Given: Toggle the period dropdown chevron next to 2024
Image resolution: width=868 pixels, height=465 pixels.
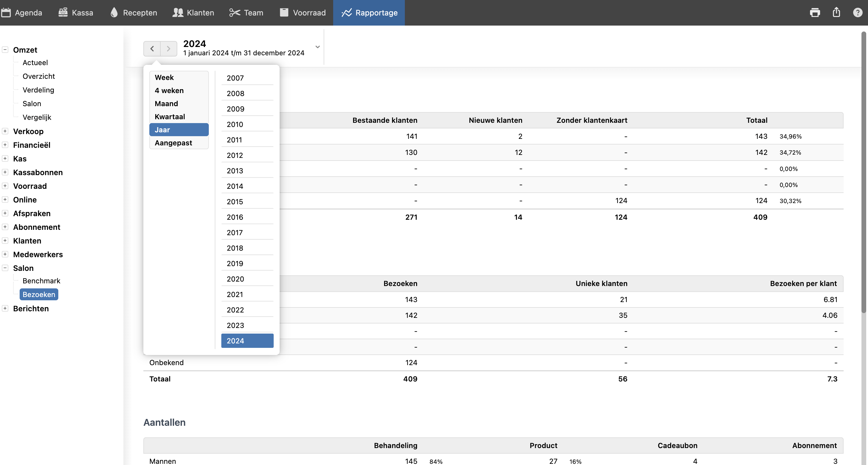Looking at the screenshot, I should click(x=317, y=47).
